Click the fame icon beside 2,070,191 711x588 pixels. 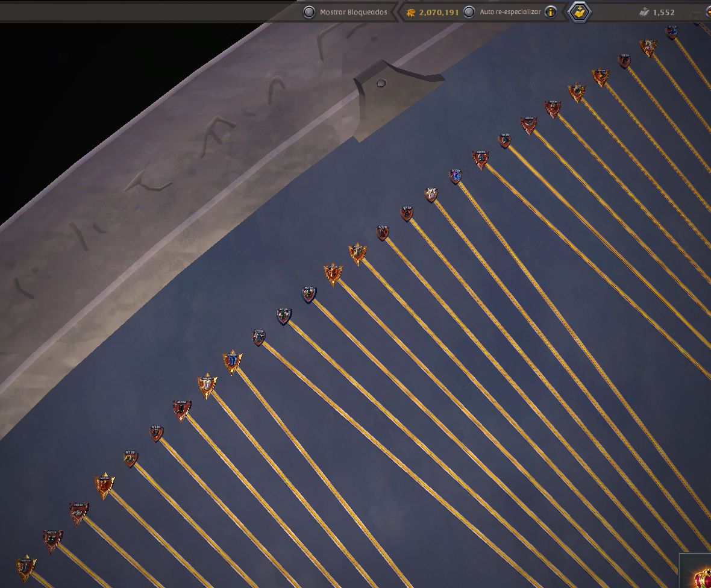(x=410, y=13)
